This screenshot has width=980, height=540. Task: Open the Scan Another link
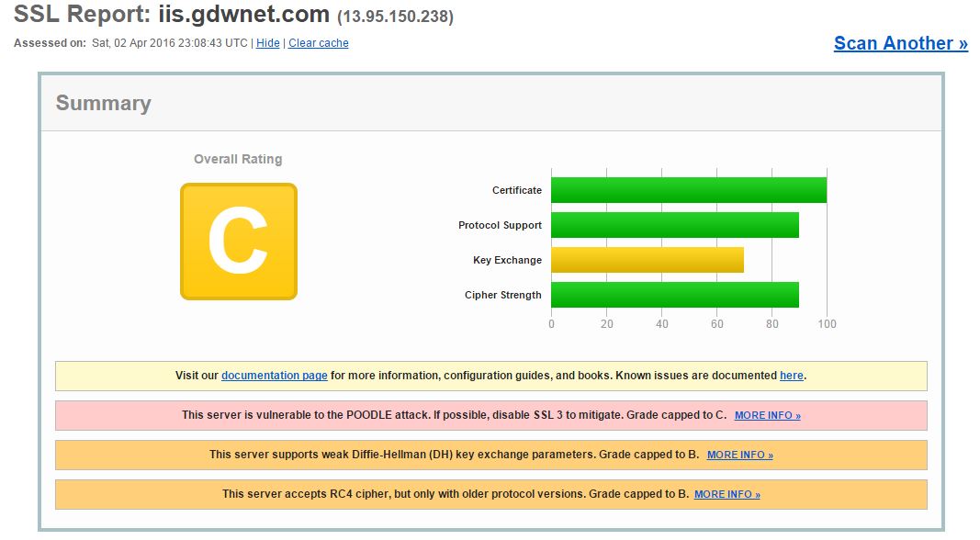coord(901,43)
